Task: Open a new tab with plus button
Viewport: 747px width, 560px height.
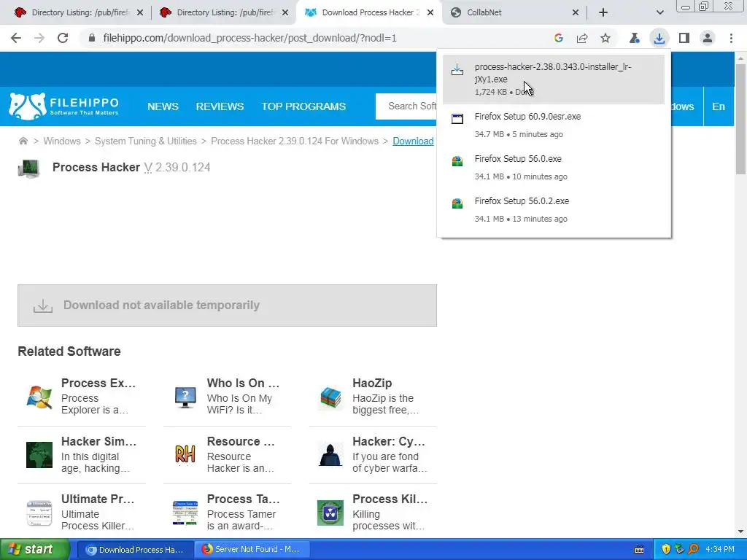Action: click(x=603, y=12)
